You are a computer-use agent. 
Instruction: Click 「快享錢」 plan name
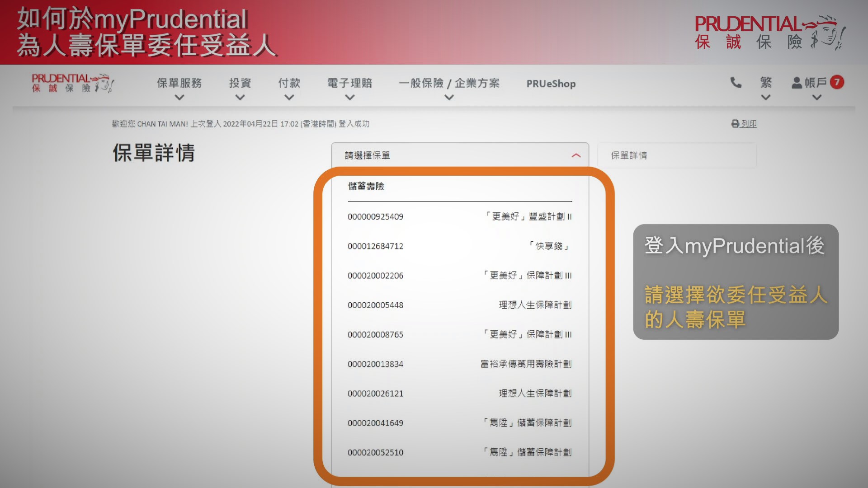pos(549,246)
